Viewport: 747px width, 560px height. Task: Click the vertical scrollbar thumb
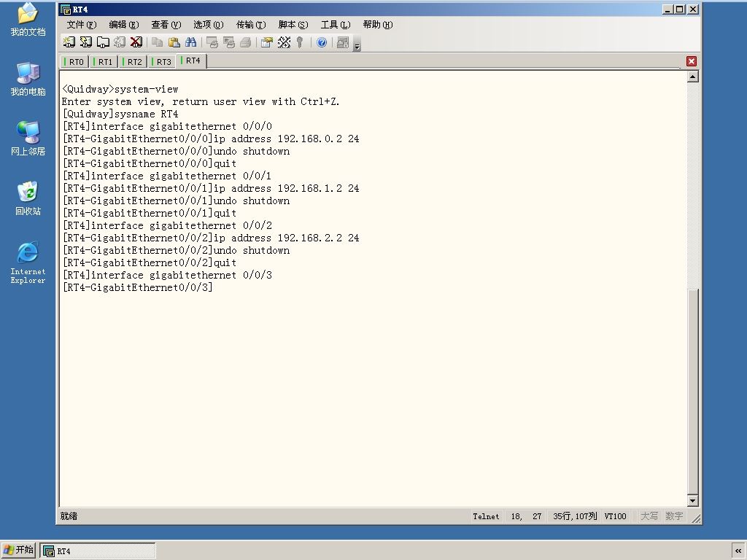(693, 392)
